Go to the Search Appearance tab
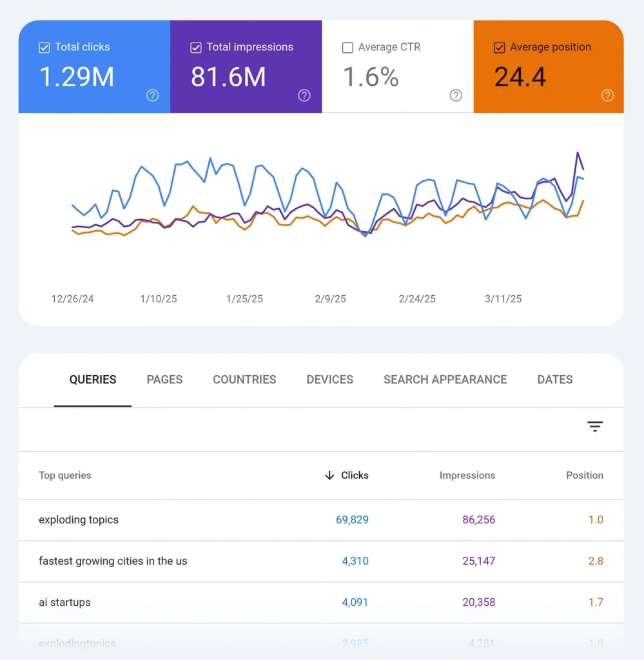Screen dimensions: 644x660 click(x=445, y=380)
